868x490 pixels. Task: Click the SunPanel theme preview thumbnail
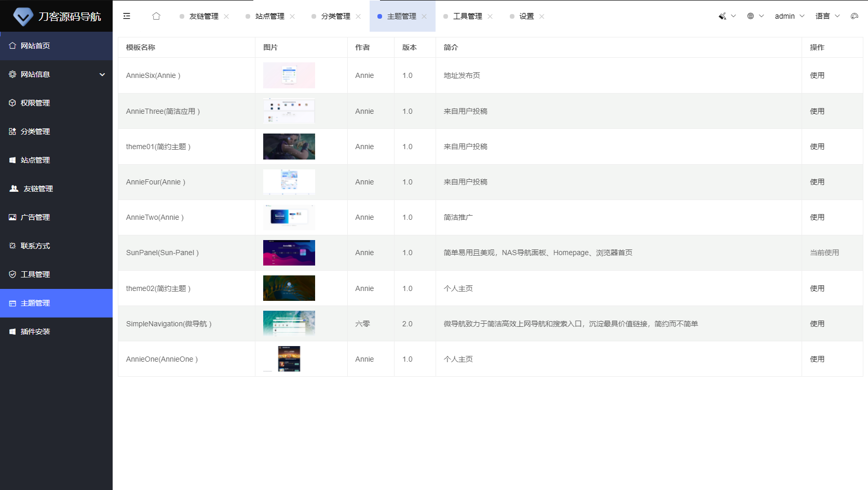click(x=289, y=253)
